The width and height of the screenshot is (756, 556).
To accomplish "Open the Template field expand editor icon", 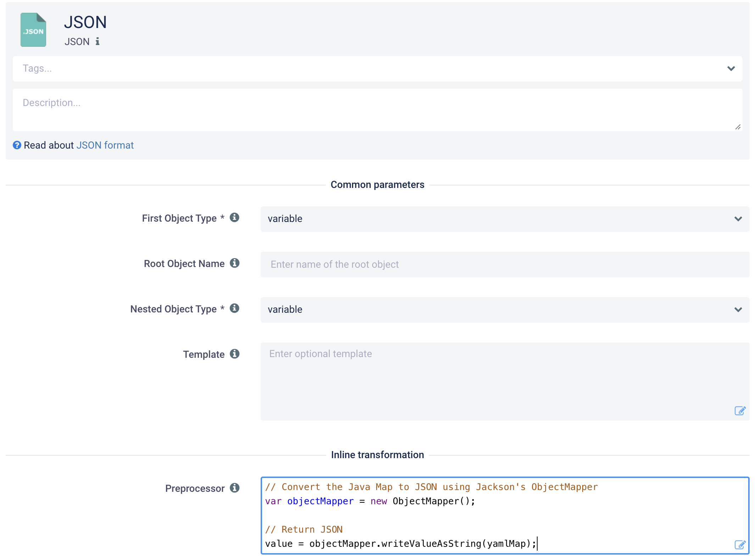I will tap(740, 411).
